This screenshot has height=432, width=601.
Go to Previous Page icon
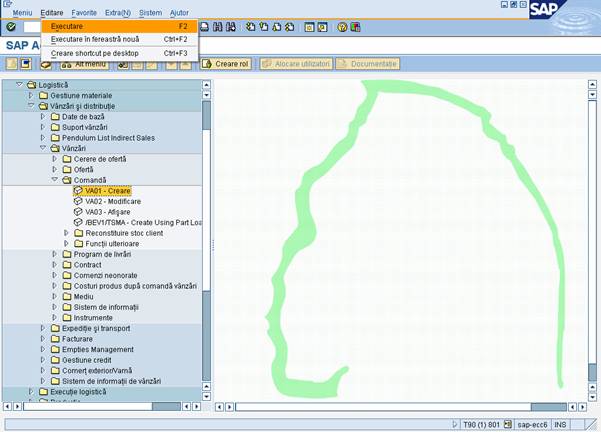point(264,27)
